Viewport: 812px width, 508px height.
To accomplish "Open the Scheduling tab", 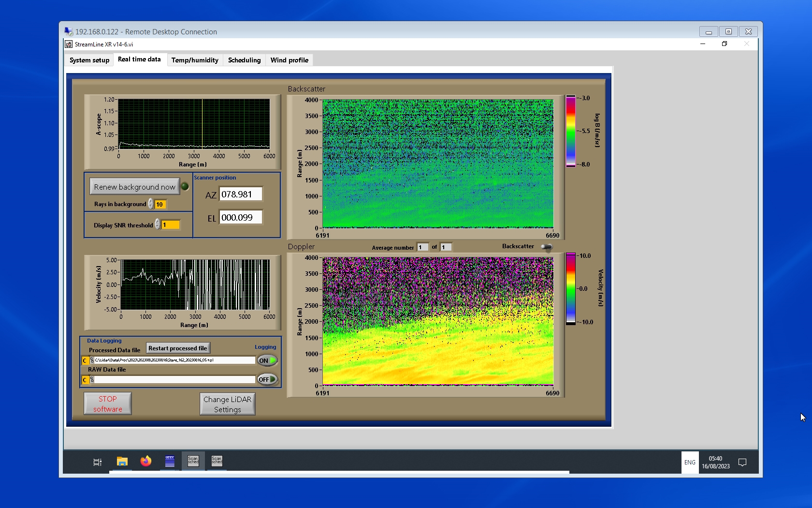I will pos(244,60).
